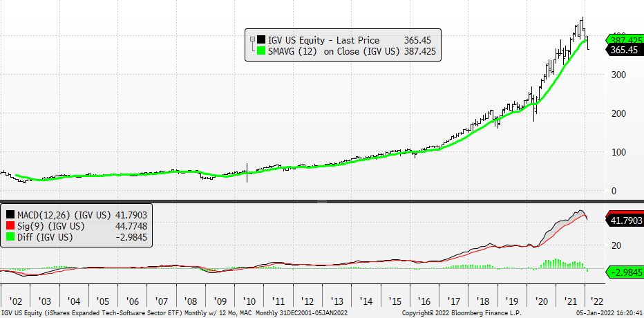644x318 pixels.
Task: Click the red Sig(9) legend swatch
Action: tap(10, 226)
